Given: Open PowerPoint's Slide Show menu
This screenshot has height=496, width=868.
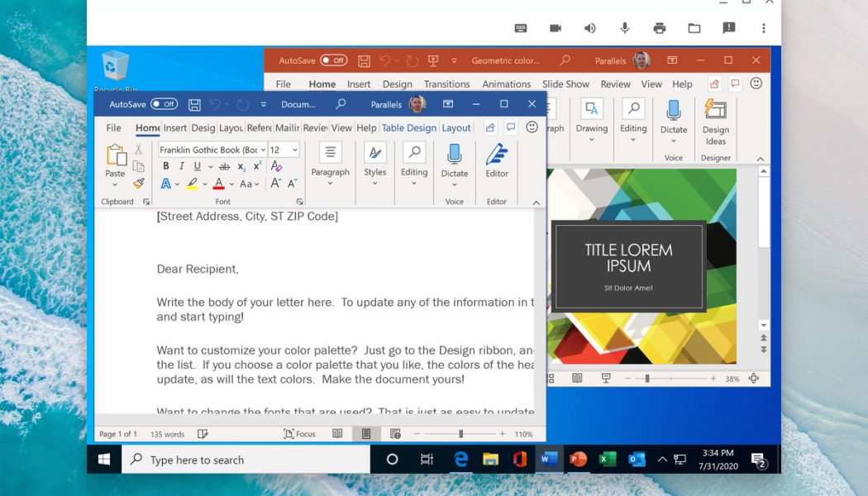Looking at the screenshot, I should click(x=565, y=83).
